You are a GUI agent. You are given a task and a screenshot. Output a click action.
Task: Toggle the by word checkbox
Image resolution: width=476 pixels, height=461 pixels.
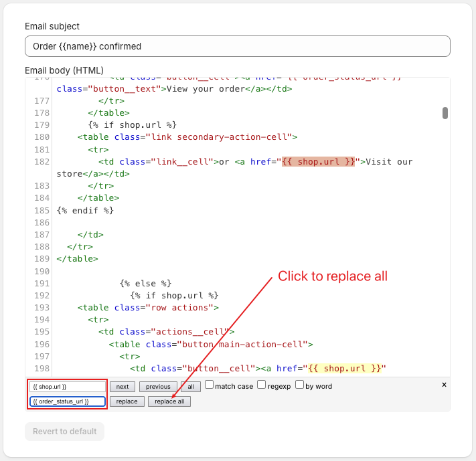[300, 385]
